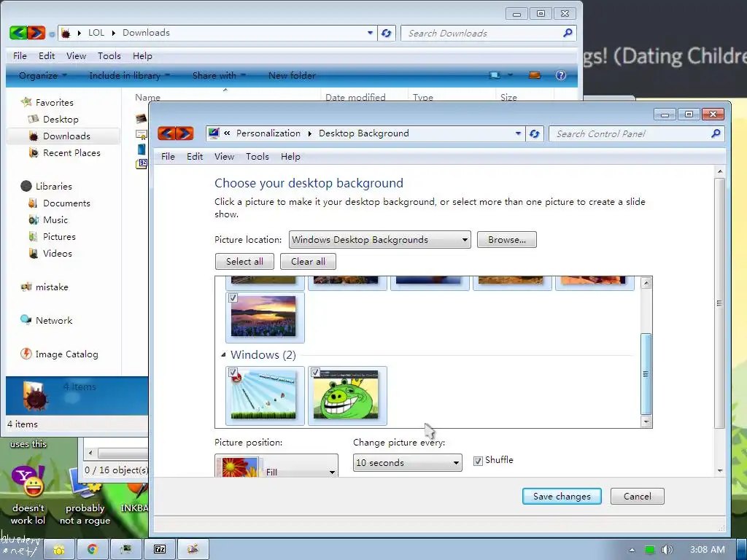Image resolution: width=747 pixels, height=560 pixels.
Task: Open Image Catalog in the sidebar
Action: [x=59, y=354]
